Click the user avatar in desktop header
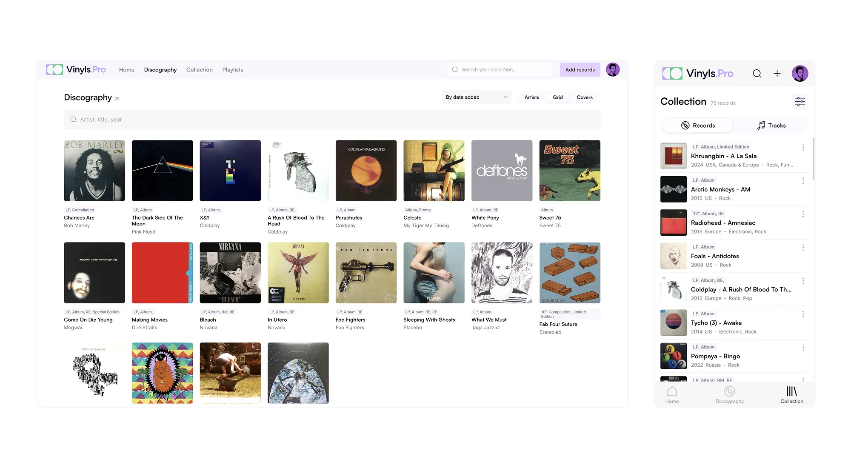This screenshot has width=868, height=468. [613, 70]
